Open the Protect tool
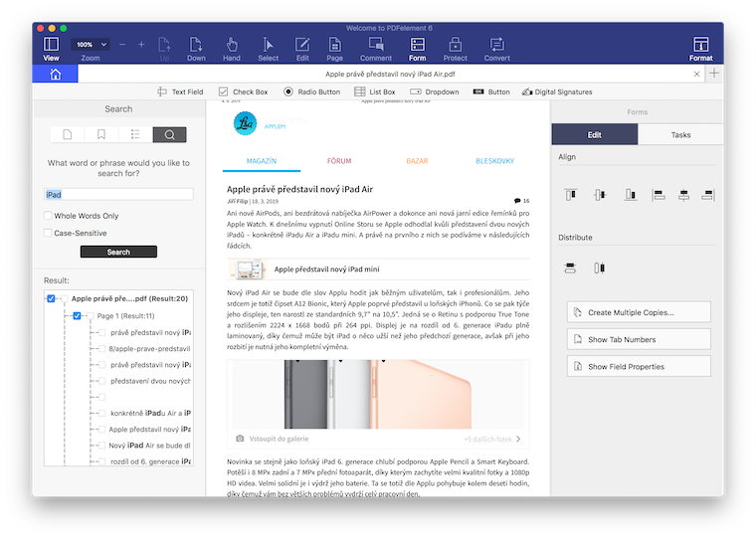Viewport: 756px width, 539px height. click(x=456, y=49)
